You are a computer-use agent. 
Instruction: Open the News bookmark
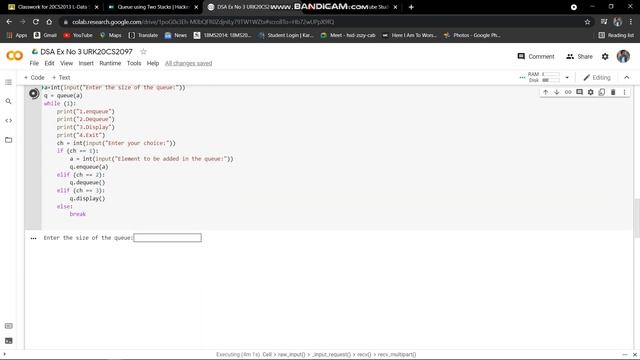pyautogui.click(x=176, y=35)
